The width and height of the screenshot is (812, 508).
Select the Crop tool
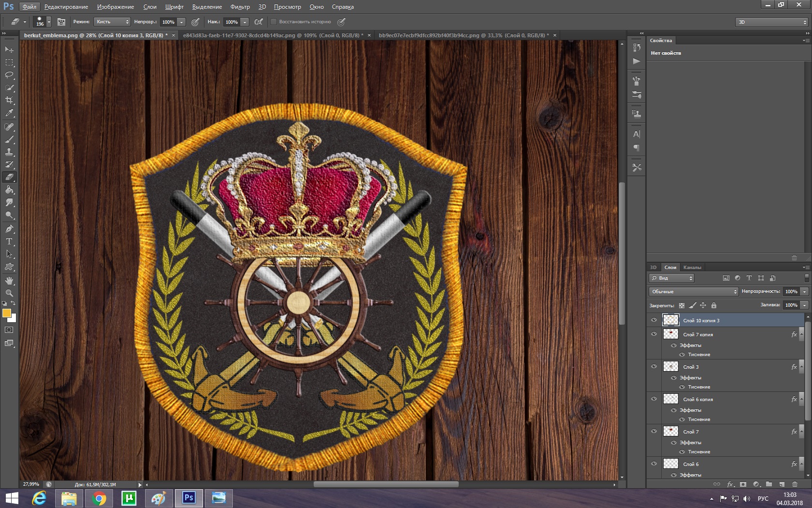(9, 100)
